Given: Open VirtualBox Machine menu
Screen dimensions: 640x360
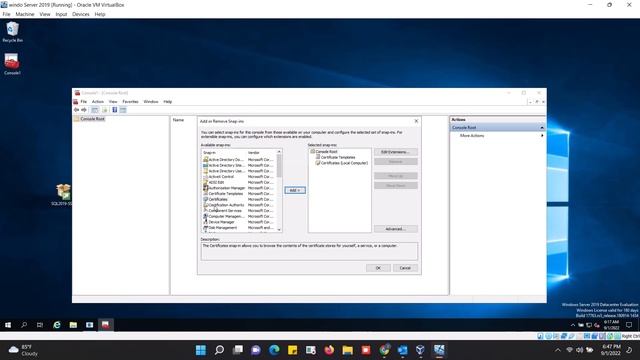Looking at the screenshot, I should [x=25, y=14].
